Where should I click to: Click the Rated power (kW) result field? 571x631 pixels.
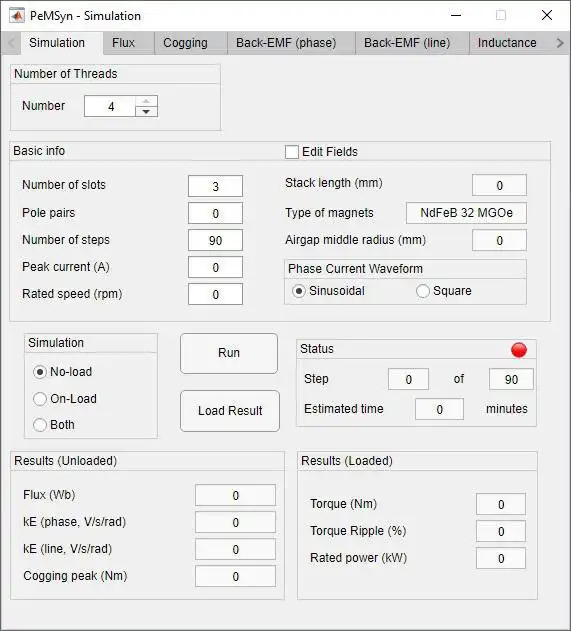[x=501, y=558]
